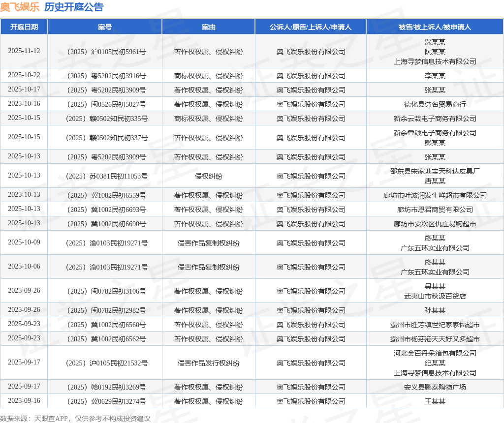Click defendant 霸州市杨芬港天天好又多超市

[x=435, y=339]
